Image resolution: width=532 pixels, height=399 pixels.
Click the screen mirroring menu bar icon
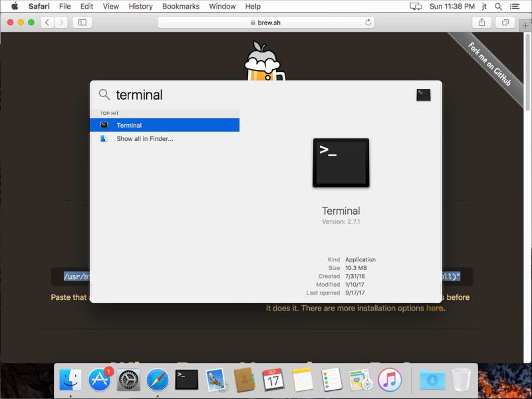tap(416, 6)
